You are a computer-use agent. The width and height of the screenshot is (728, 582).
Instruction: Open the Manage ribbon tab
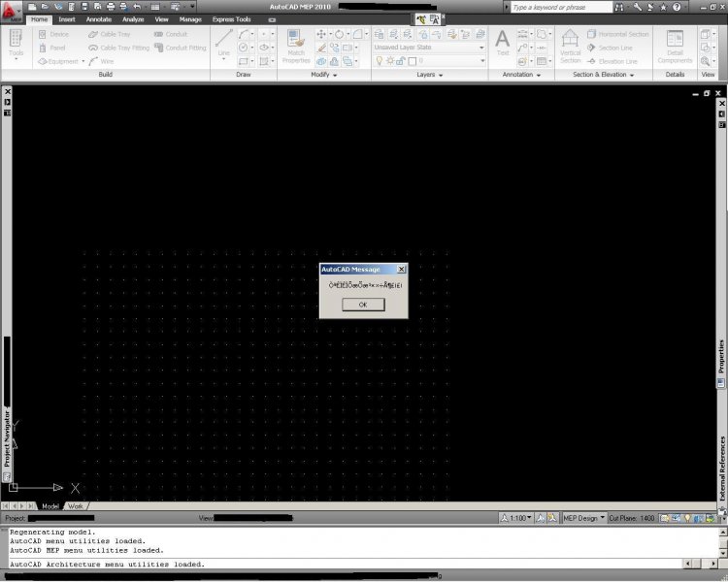[x=190, y=19]
